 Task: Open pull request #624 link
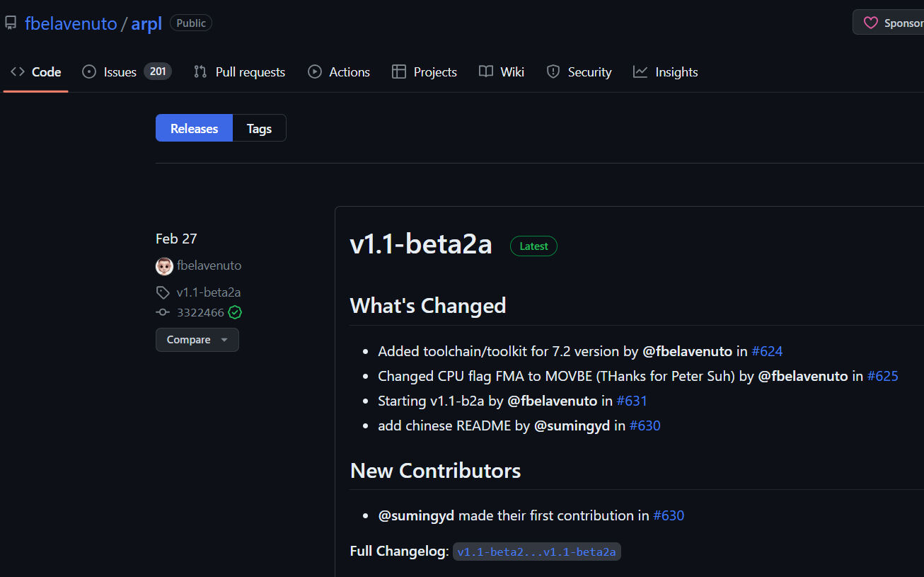coord(767,351)
